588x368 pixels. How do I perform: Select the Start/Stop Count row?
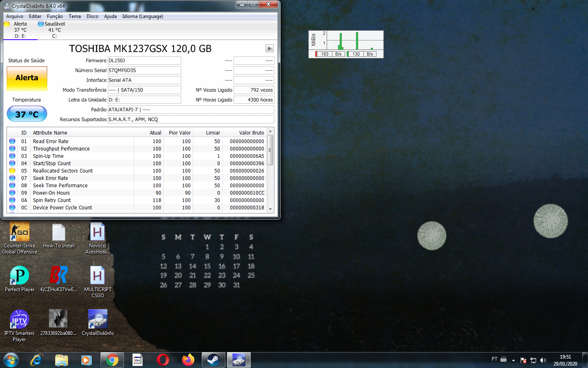137,163
